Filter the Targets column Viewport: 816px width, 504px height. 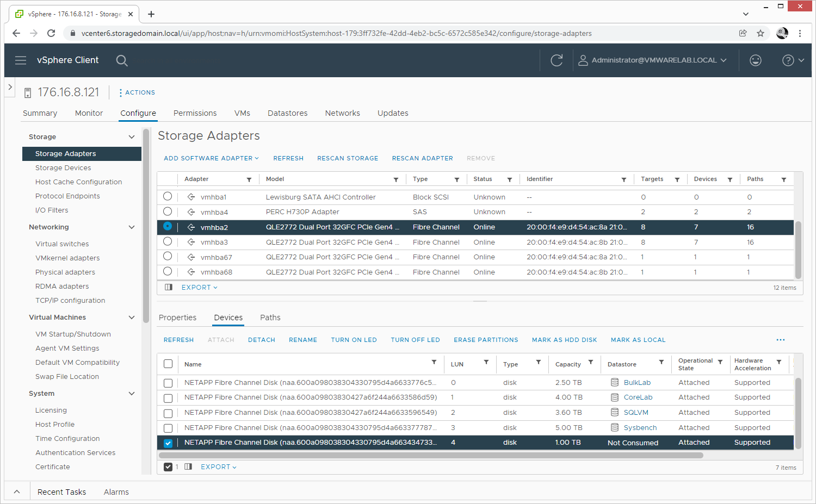coord(677,179)
